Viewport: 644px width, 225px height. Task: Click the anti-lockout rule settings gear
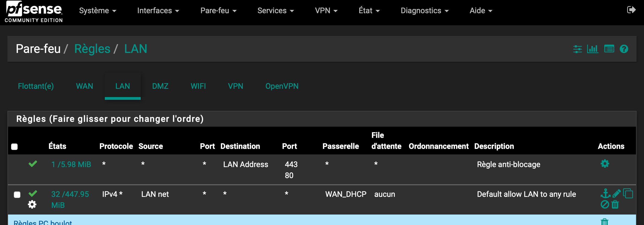click(605, 164)
